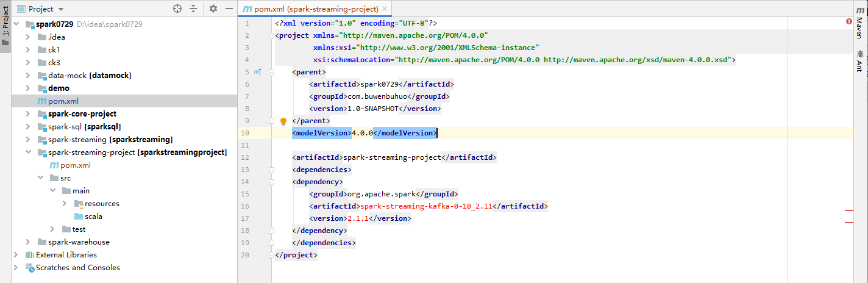Expand the spark-sql module
The height and width of the screenshot is (283, 868).
[x=28, y=126]
